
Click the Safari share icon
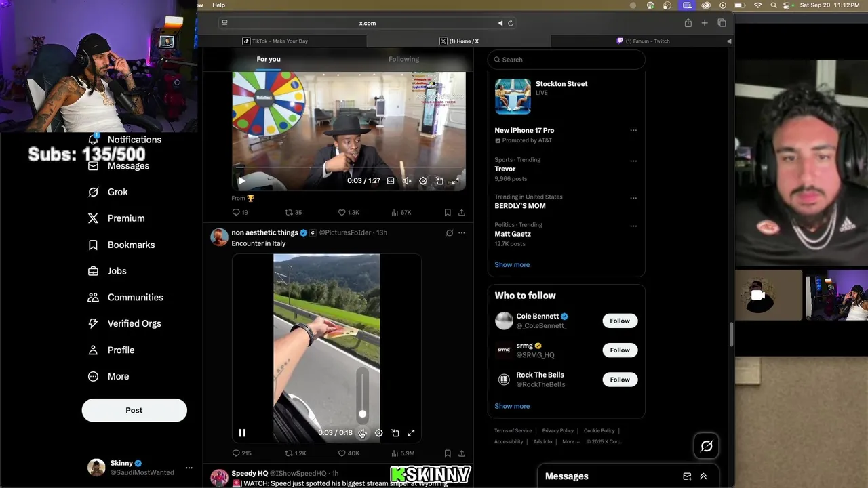pos(688,23)
